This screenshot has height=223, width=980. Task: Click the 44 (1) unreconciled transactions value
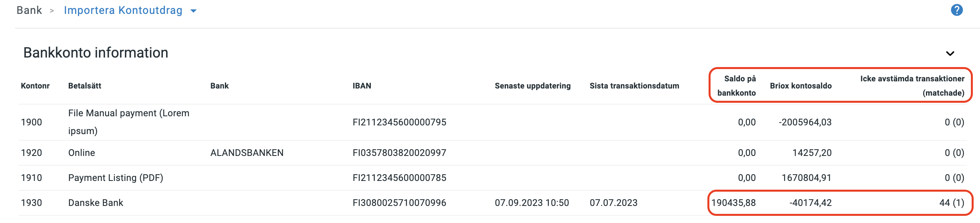(951, 203)
